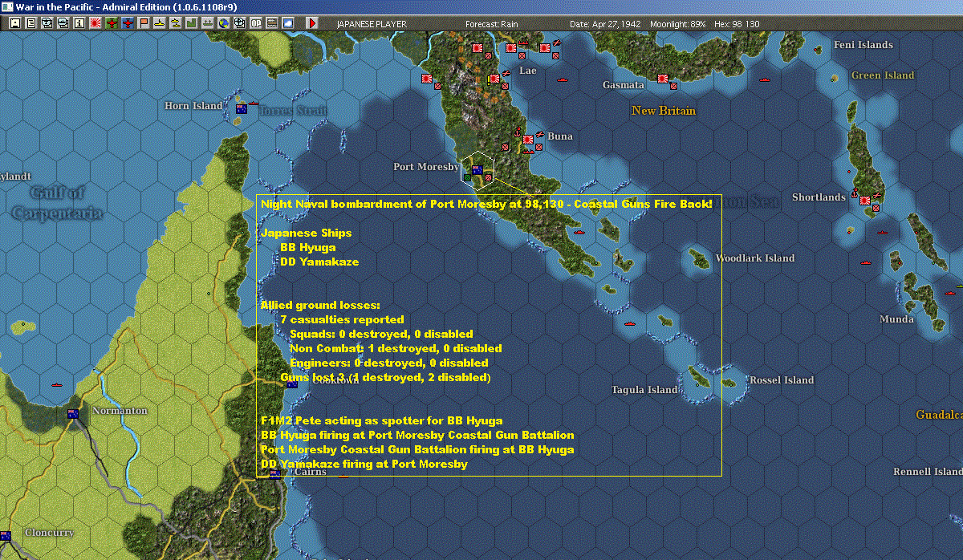The image size is (963, 560).
Task: Select red ship task force near Lae
Action: [525, 43]
